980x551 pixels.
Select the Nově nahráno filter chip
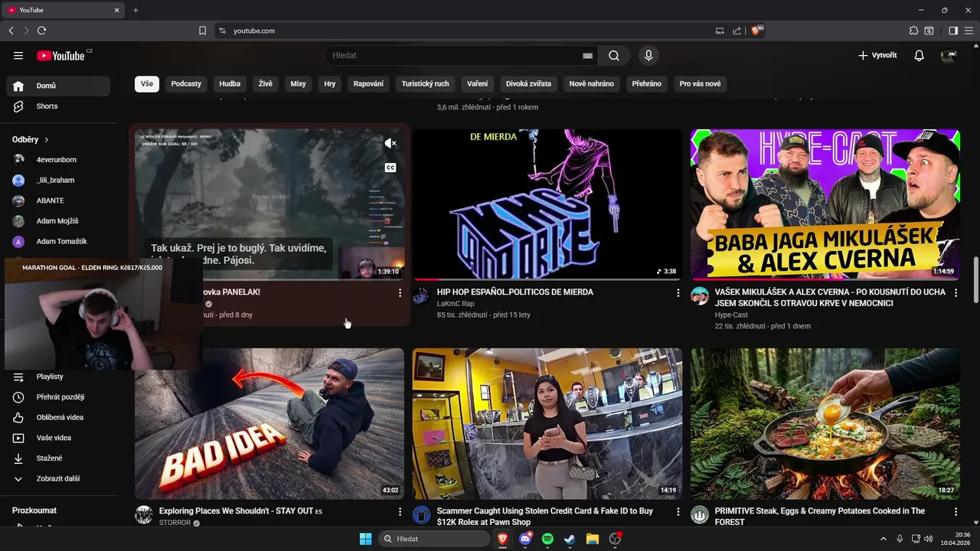(x=592, y=83)
